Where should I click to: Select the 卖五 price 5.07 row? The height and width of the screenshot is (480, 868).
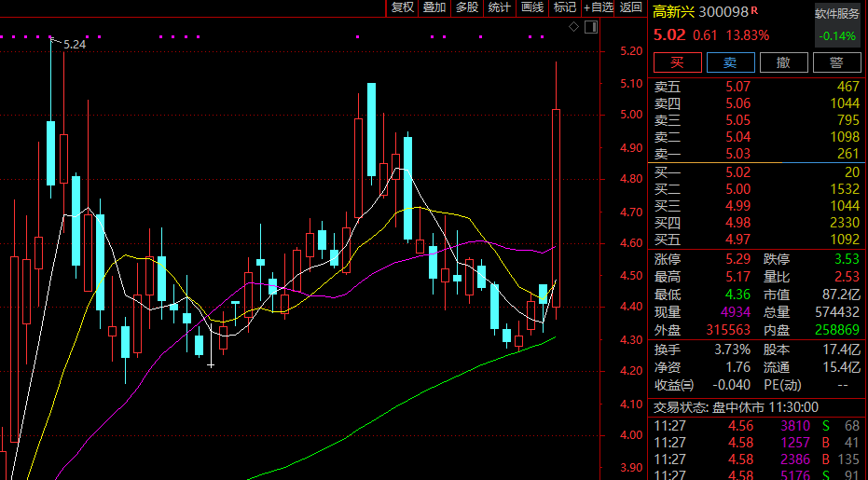click(x=757, y=87)
